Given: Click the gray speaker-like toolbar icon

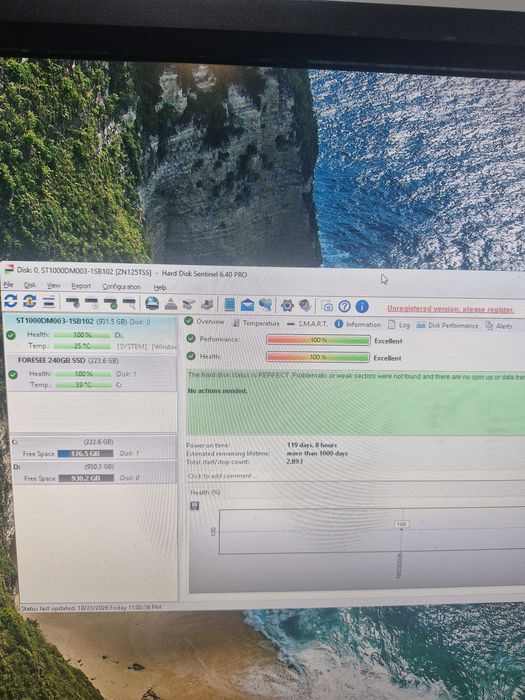Looking at the screenshot, I should point(305,306).
